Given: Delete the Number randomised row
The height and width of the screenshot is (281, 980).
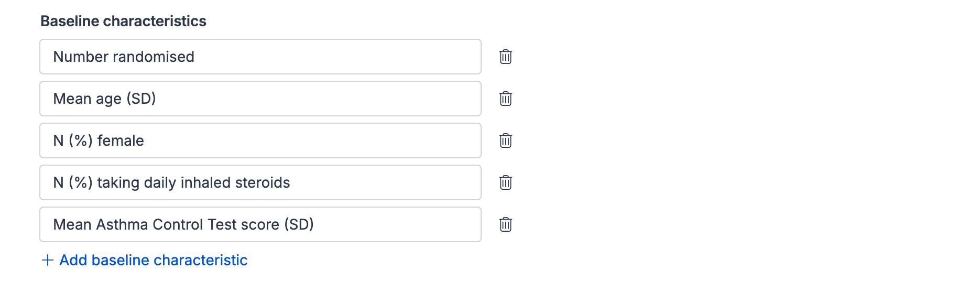Looking at the screenshot, I should pos(505,57).
